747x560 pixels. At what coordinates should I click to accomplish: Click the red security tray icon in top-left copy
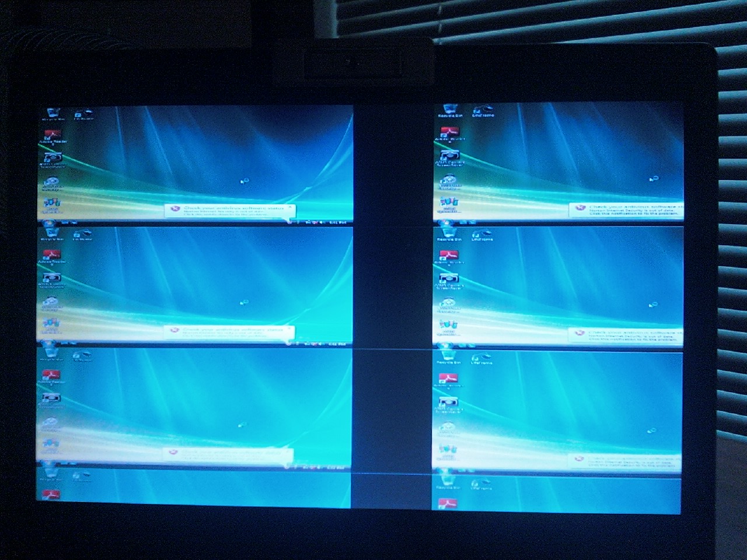click(290, 222)
